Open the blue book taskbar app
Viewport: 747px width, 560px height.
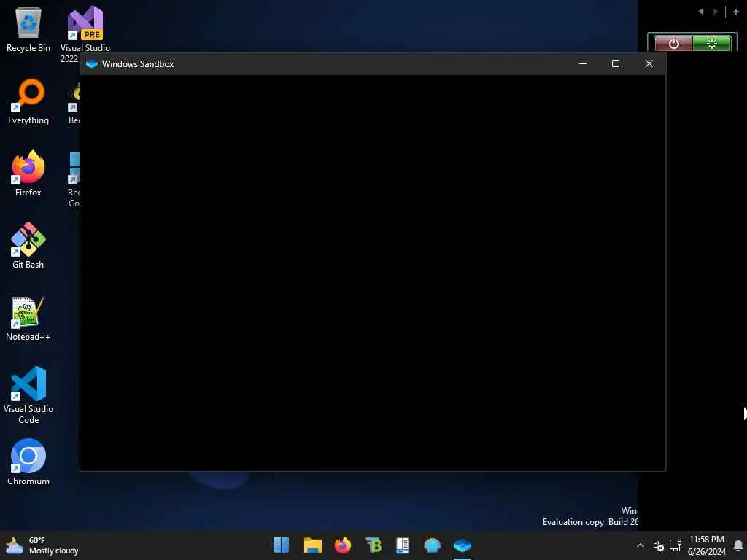click(x=403, y=545)
